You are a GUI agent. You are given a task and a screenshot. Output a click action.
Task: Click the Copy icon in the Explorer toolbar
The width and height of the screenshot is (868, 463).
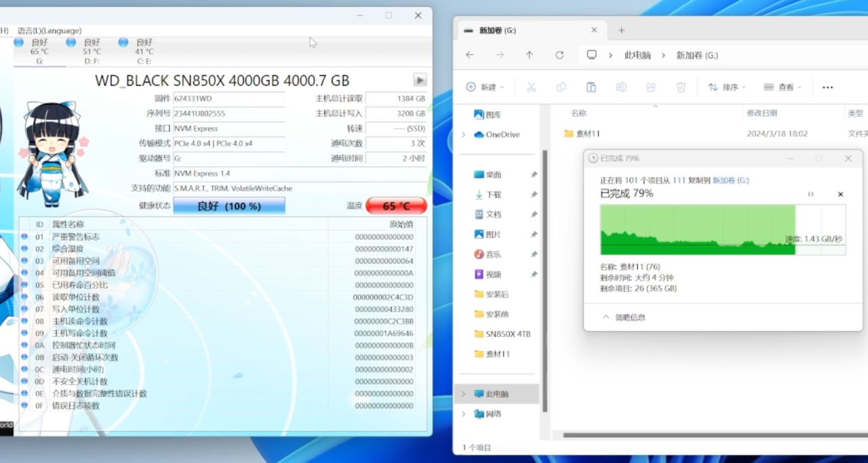tap(561, 87)
